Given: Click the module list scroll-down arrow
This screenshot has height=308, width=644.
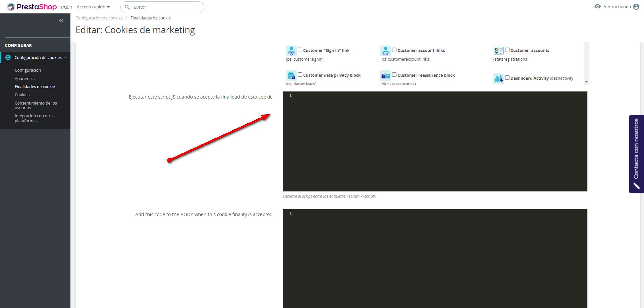Looking at the screenshot, I should [586, 82].
